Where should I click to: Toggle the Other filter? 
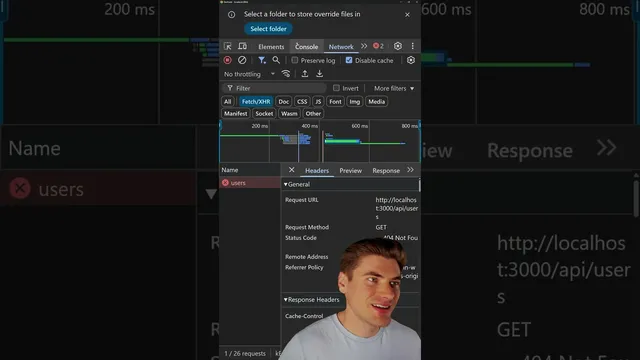[313, 114]
